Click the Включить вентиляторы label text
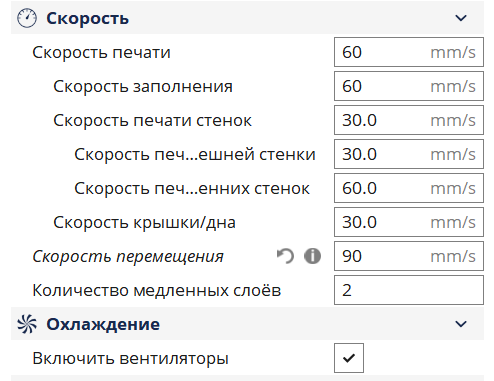This screenshot has width=494, height=381. (x=130, y=359)
